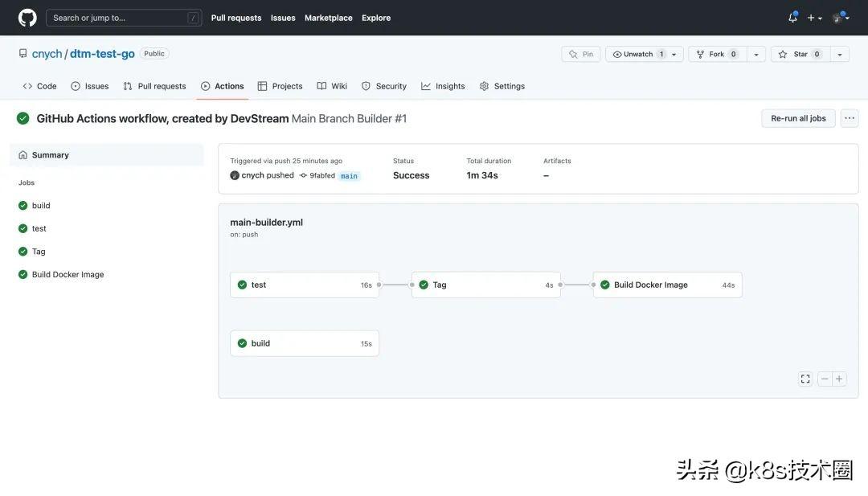Zoom in the workflow graph
868x496 pixels.
839,379
